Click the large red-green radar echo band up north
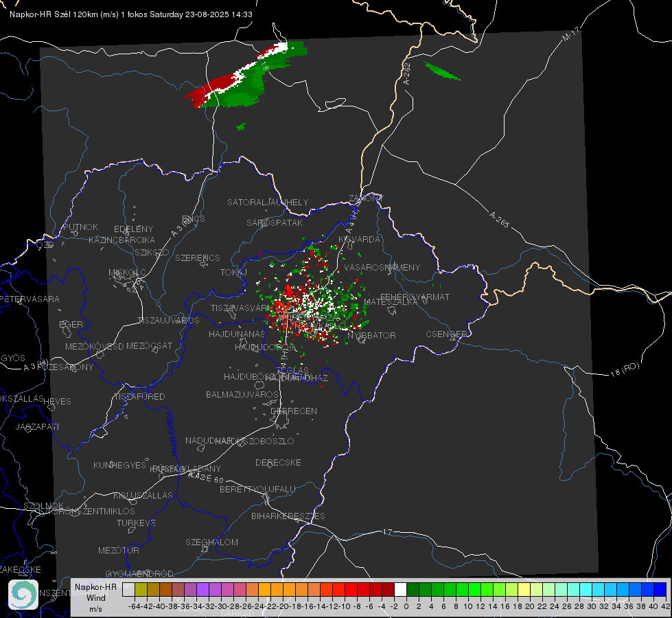The height and width of the screenshot is (618, 672). coord(246,75)
